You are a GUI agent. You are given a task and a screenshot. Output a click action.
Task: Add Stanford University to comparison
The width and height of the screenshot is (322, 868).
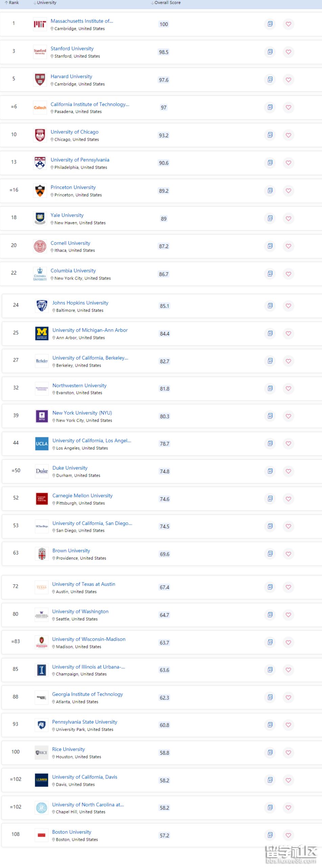[270, 52]
